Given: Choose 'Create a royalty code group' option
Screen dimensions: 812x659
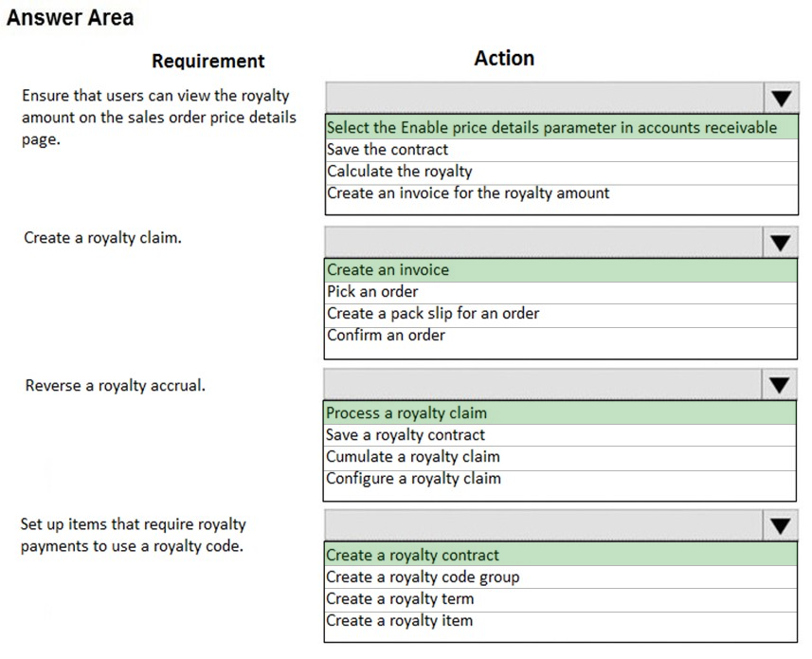Looking at the screenshot, I should (x=561, y=577).
